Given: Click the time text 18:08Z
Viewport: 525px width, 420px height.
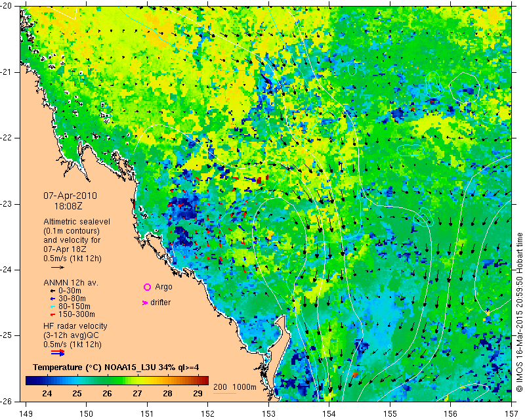Looking at the screenshot, I should pyautogui.click(x=68, y=206).
